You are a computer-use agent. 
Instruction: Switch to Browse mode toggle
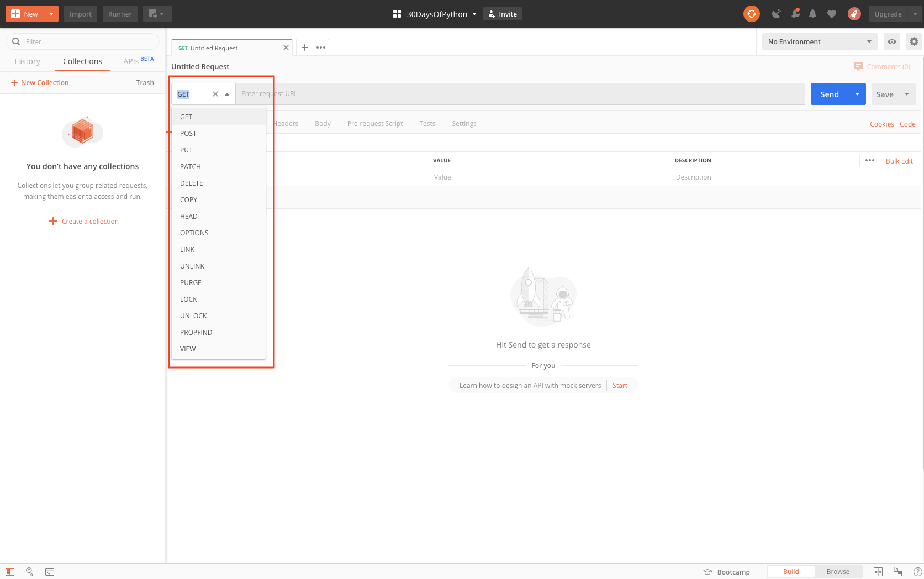(837, 572)
